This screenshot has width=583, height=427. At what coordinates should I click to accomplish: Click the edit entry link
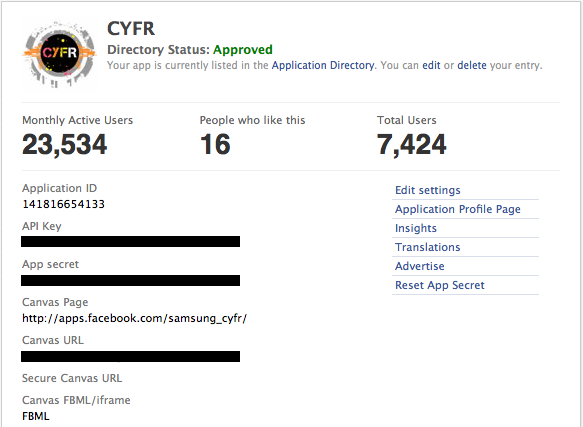(x=431, y=65)
